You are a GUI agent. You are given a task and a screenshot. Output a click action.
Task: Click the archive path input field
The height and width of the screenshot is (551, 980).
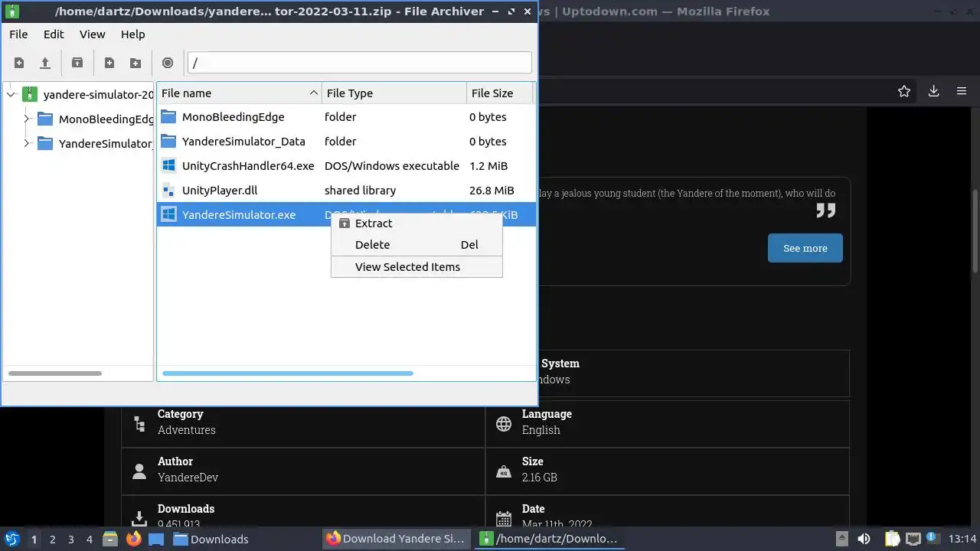(359, 63)
